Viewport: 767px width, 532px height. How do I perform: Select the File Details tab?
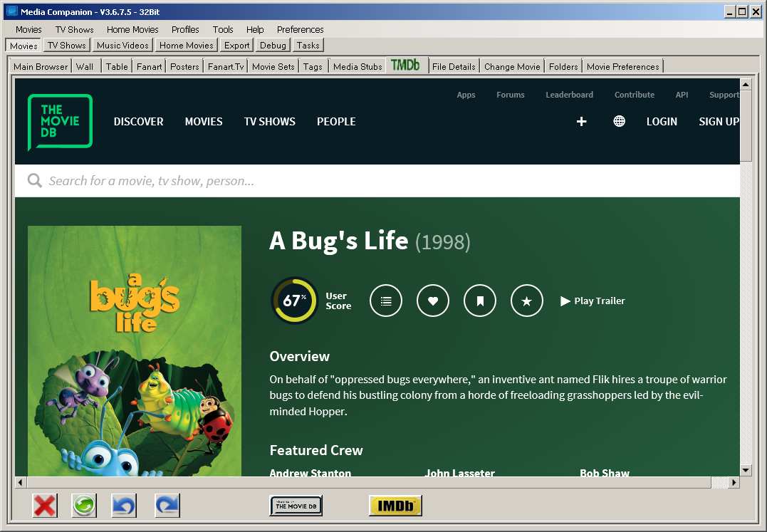[454, 66]
